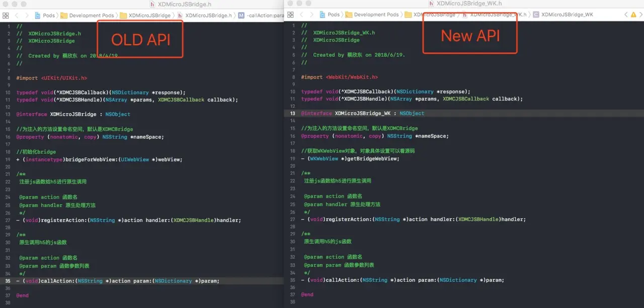Open XDMicroJSBridge_WK class breadcrumb
The width and height of the screenshot is (644, 308).
coord(563,15)
